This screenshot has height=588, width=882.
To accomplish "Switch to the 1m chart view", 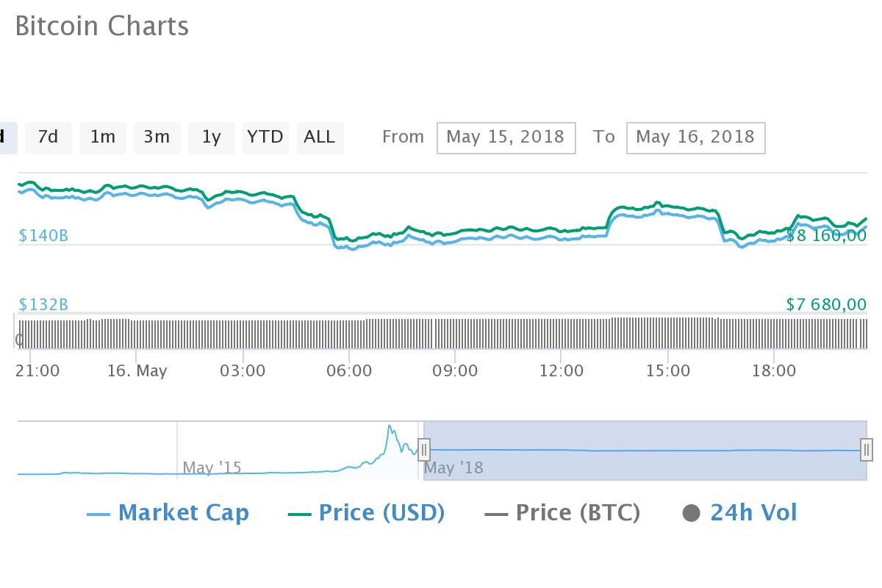I will tap(102, 137).
